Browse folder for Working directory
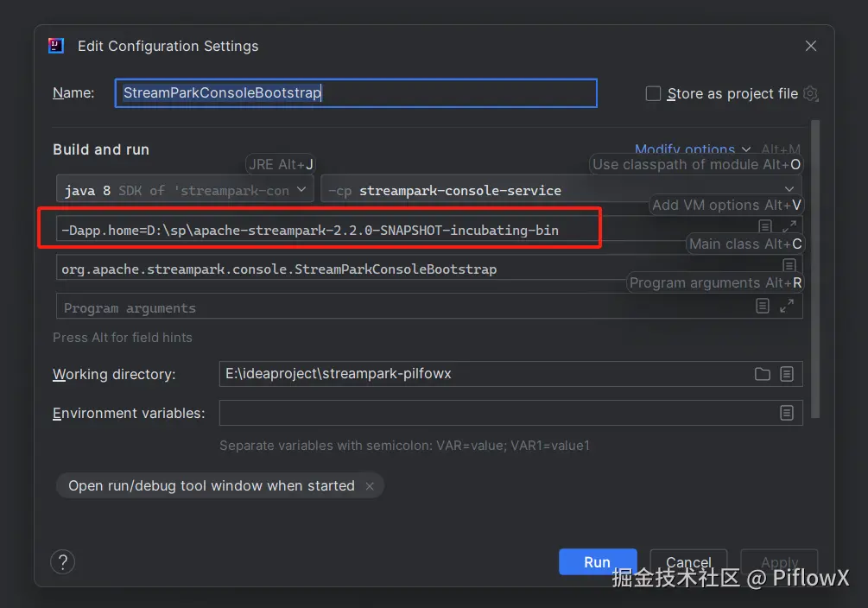This screenshot has height=608, width=868. [x=763, y=374]
